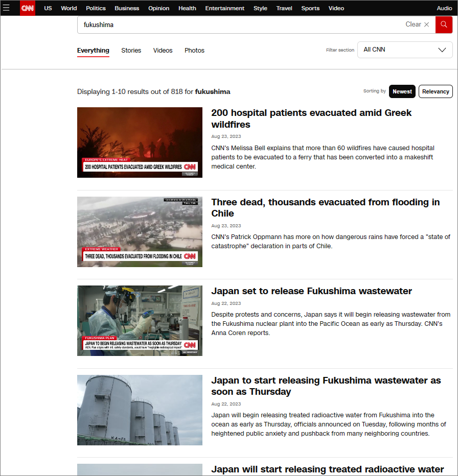Open '200 hospital patients evacuated amid Greek wildfires' headline
Viewport: 458px width, 476px height.
pos(311,118)
